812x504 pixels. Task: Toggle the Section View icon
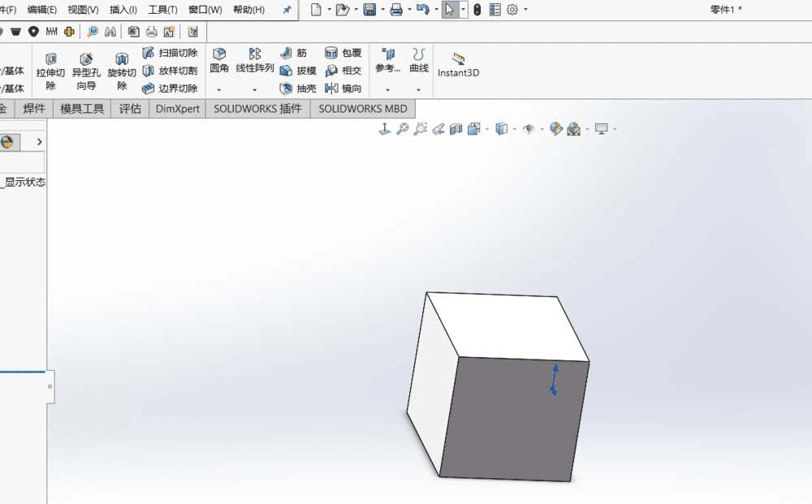point(456,129)
